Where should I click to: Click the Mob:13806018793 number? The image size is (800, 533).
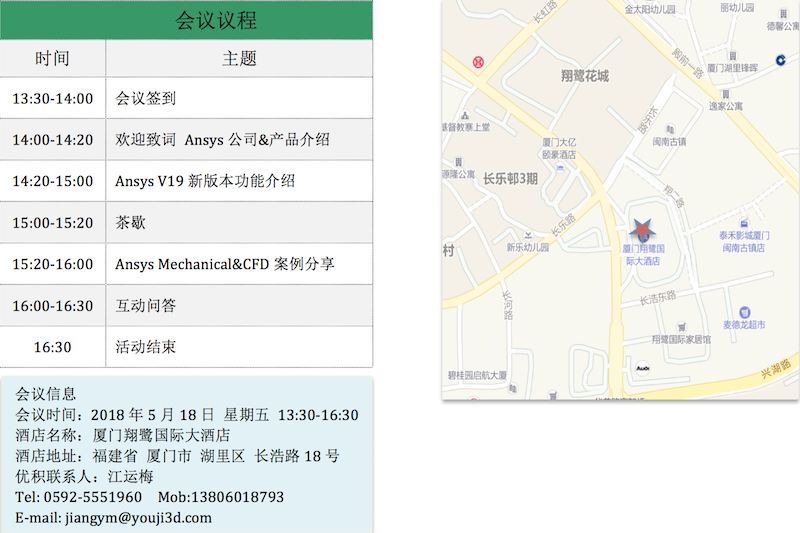tap(221, 497)
